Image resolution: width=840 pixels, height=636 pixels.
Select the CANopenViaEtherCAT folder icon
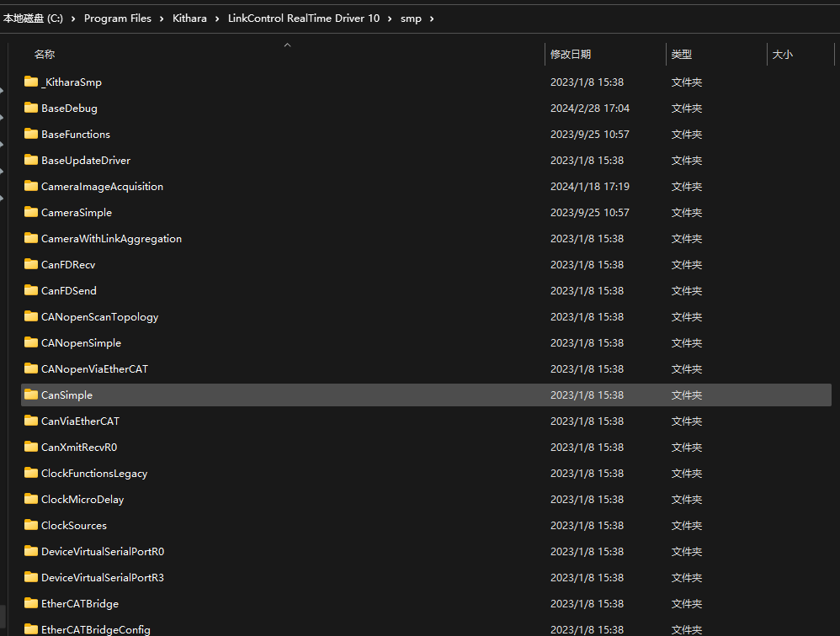pyautogui.click(x=31, y=368)
